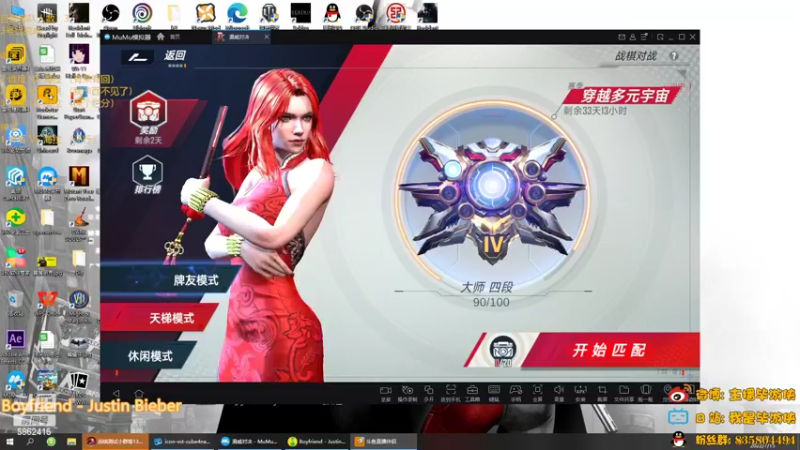Viewport: 800px width, 450px height.
Task: Click the 穿越多元宇宙 season banner
Action: point(626,96)
